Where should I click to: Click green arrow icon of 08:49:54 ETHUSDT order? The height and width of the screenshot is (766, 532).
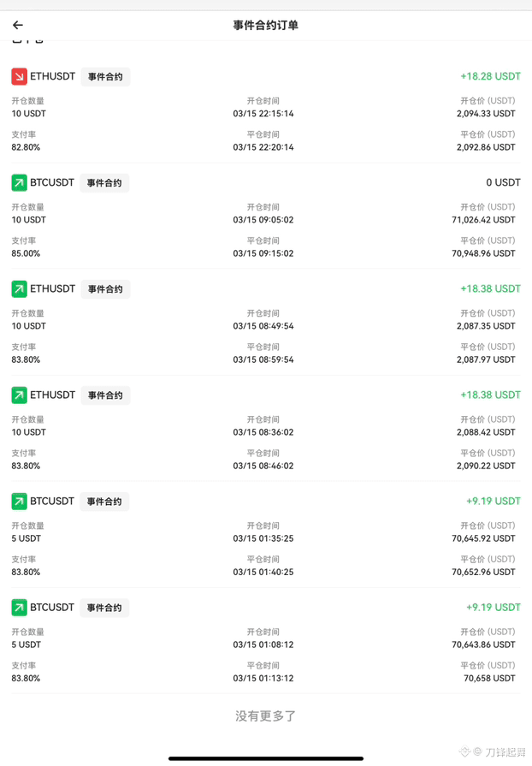(x=19, y=288)
